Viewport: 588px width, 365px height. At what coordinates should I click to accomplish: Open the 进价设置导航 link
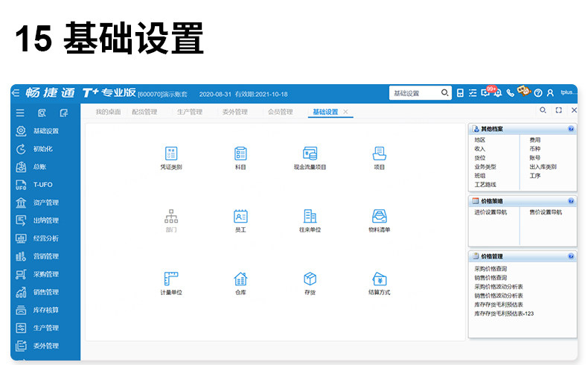[490, 212]
